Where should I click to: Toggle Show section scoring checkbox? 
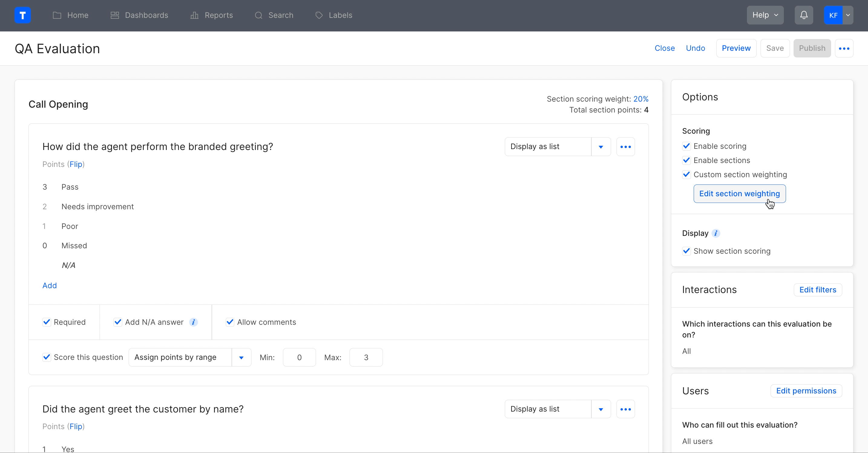(x=686, y=251)
